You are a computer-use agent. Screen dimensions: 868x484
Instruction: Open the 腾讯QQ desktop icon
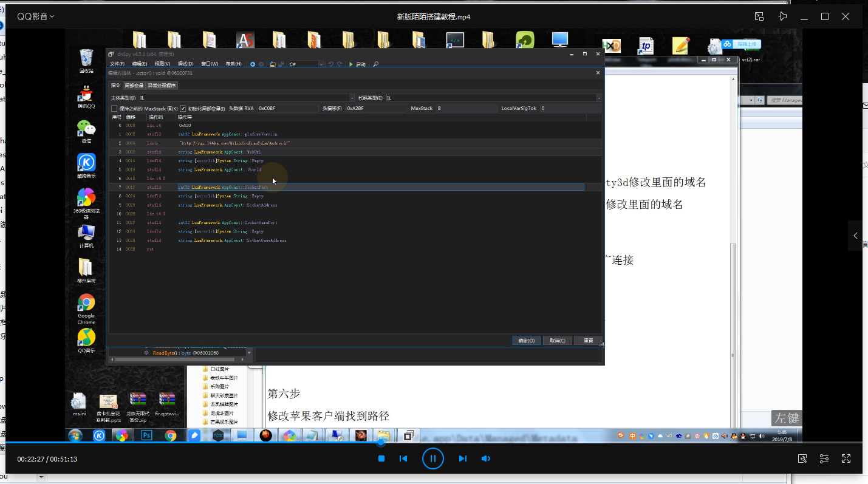pos(86,97)
